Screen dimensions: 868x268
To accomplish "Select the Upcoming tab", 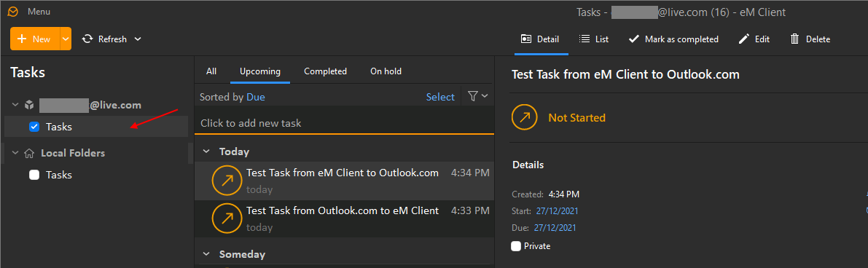I will 260,71.
